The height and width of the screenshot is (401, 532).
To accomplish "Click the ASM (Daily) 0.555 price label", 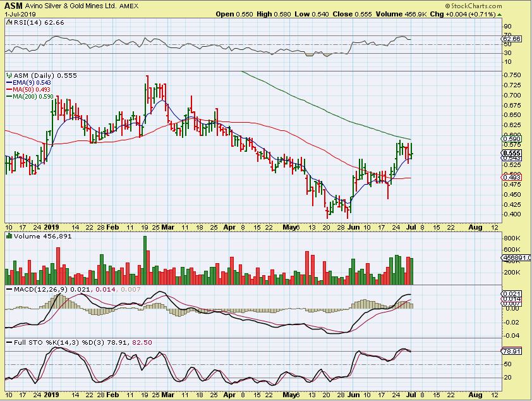I will (x=45, y=75).
